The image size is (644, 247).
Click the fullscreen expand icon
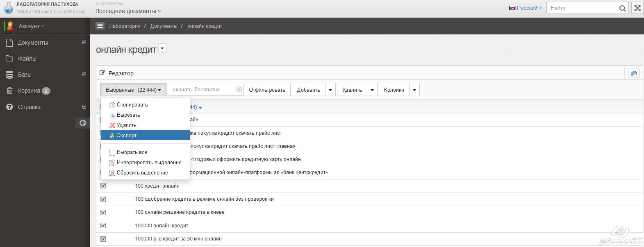[x=637, y=8]
